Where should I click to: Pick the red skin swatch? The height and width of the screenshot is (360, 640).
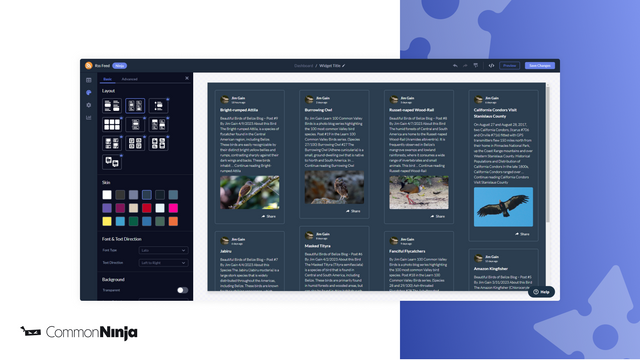click(147, 208)
